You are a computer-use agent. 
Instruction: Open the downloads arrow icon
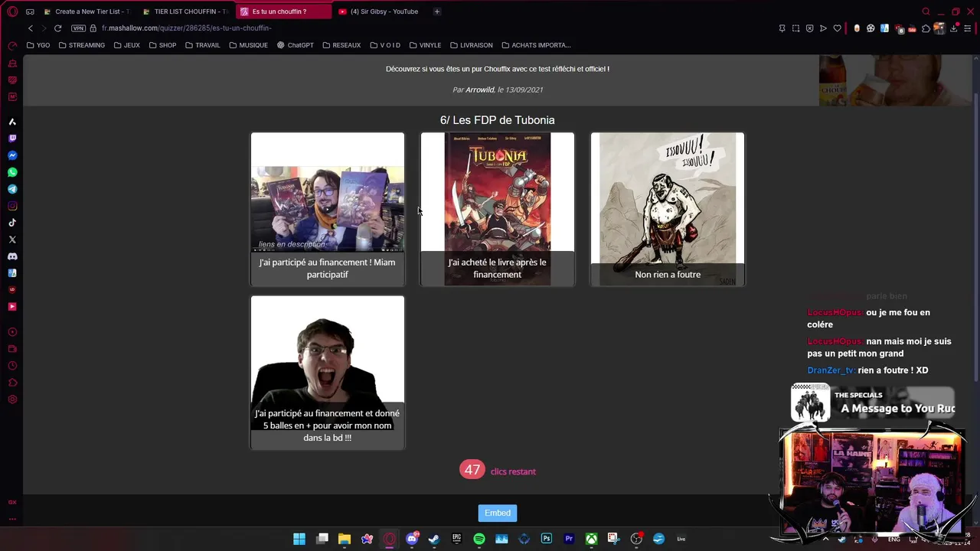tap(953, 28)
